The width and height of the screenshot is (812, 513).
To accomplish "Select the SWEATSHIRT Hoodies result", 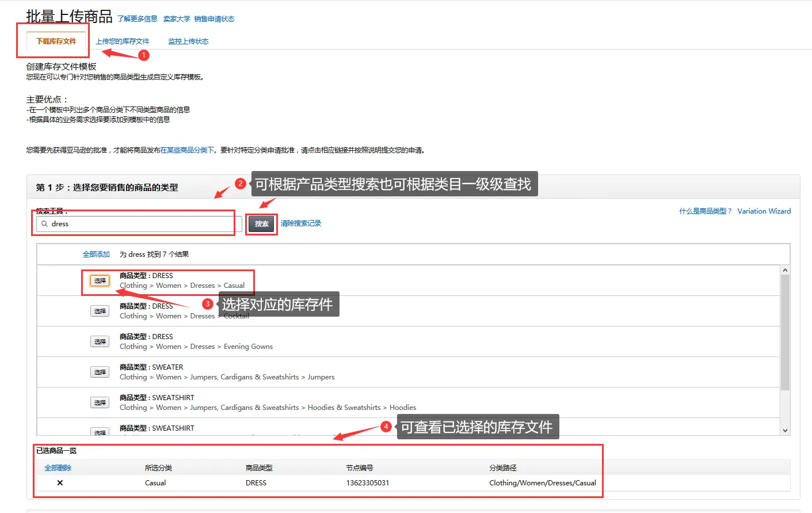I will coord(100,403).
